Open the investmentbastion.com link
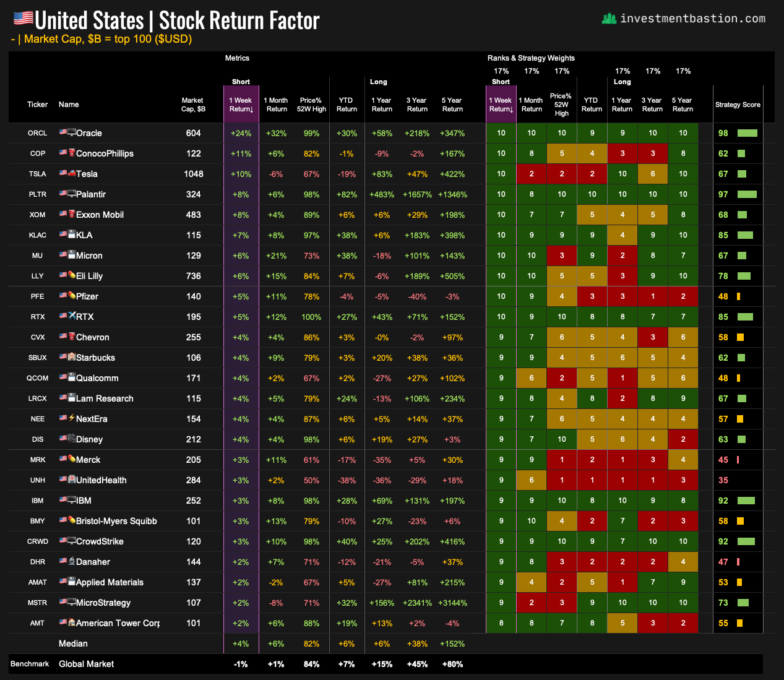 [692, 19]
